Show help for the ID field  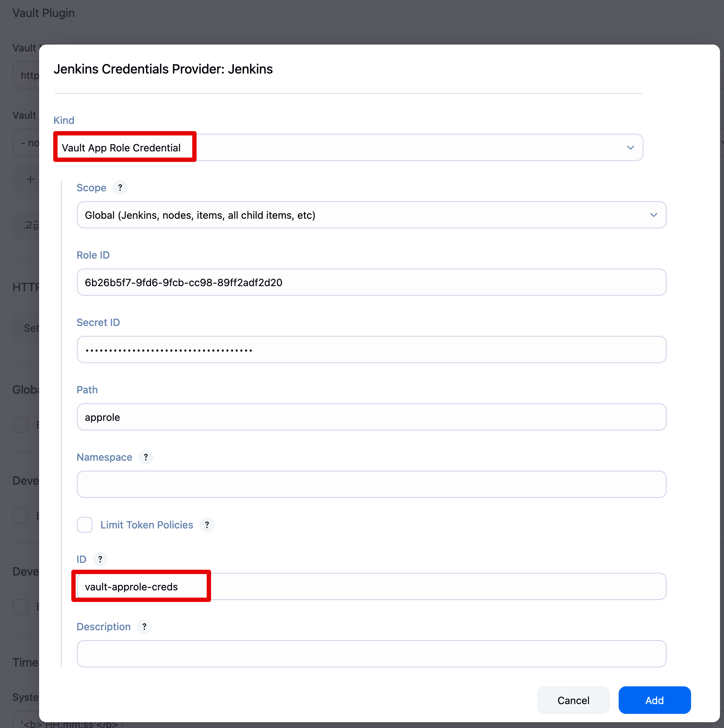pyautogui.click(x=100, y=559)
